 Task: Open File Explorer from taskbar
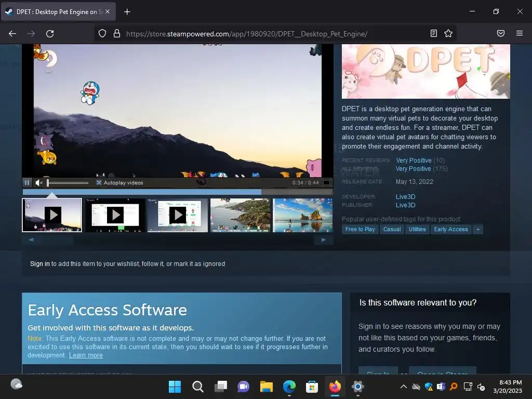tap(267, 387)
